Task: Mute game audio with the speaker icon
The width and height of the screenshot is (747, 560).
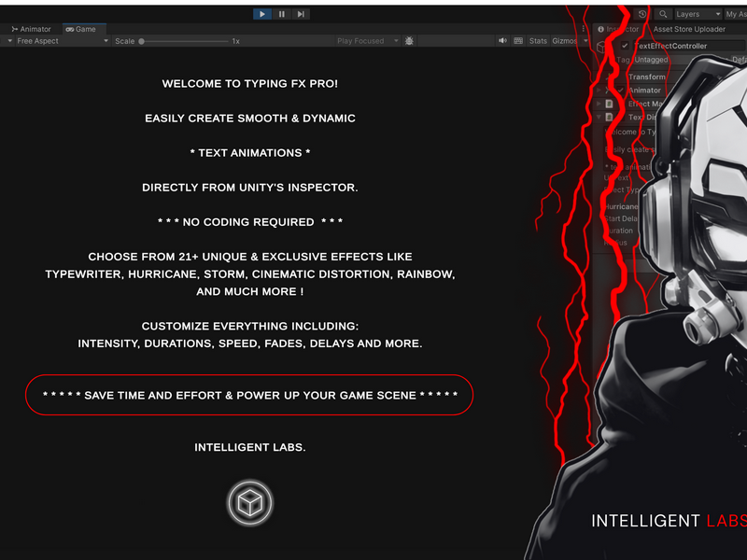Action: pyautogui.click(x=502, y=41)
